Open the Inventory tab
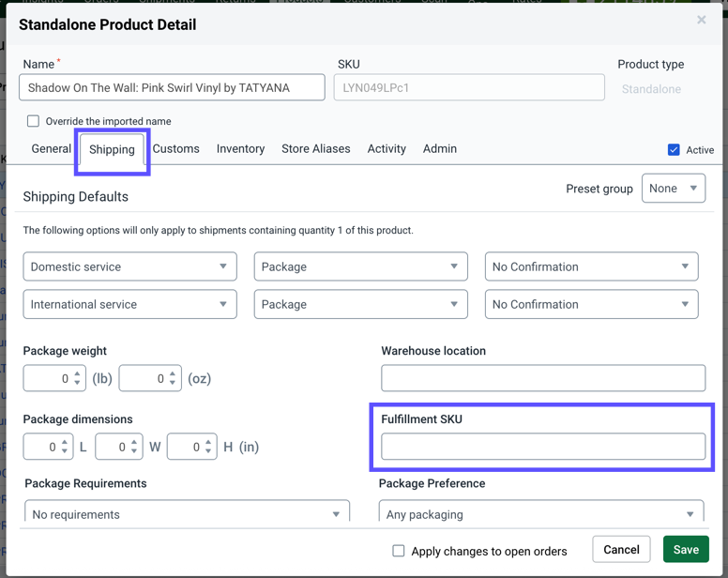 point(240,149)
